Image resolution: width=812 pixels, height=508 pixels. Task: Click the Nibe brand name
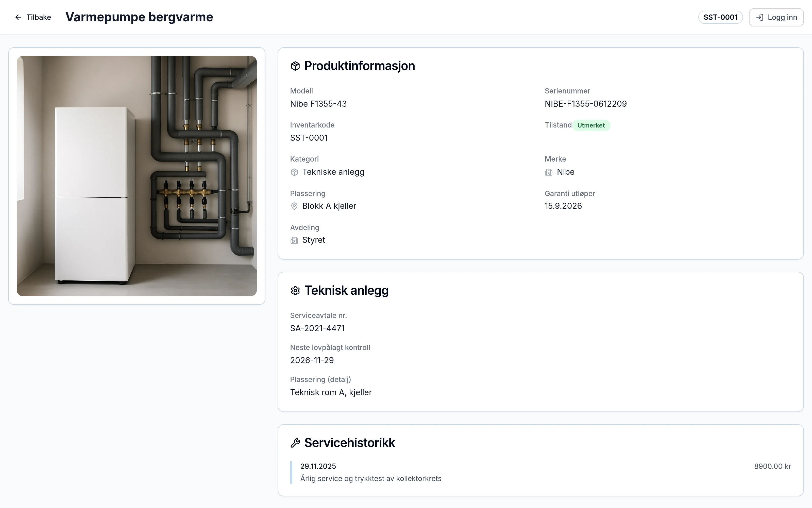(x=566, y=172)
